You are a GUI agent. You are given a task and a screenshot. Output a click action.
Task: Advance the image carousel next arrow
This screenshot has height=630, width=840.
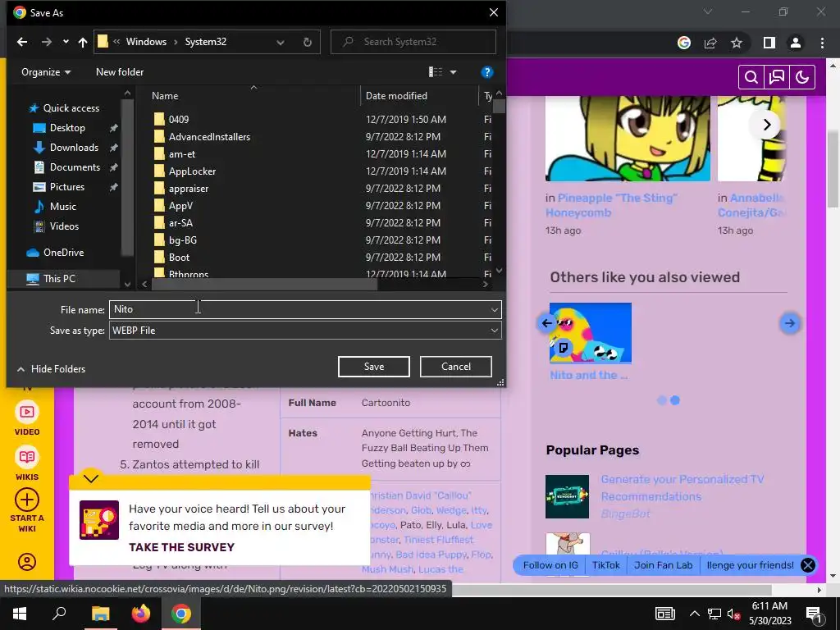tap(767, 125)
